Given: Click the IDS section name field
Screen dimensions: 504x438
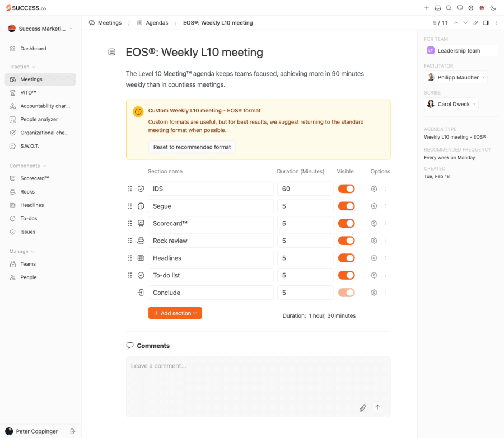Looking at the screenshot, I should click(x=211, y=189).
